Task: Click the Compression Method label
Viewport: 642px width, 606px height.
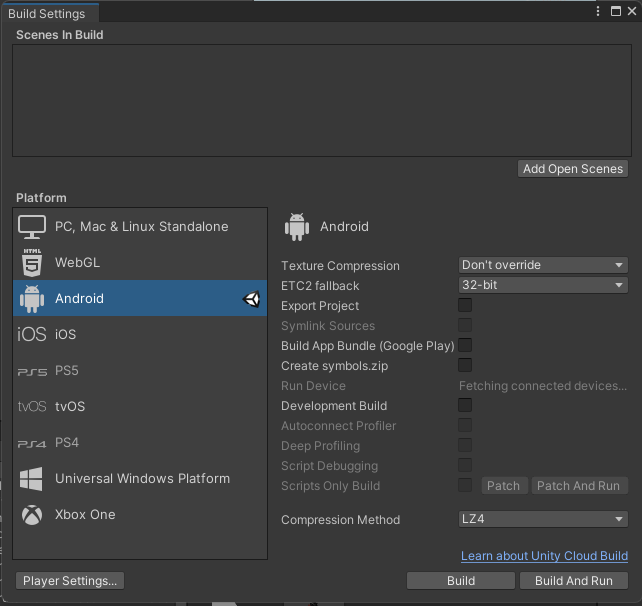Action: pos(341,520)
